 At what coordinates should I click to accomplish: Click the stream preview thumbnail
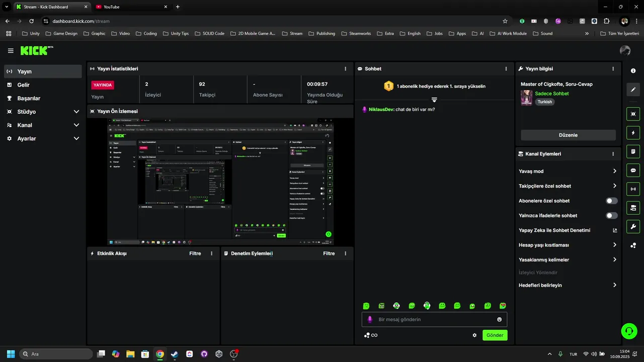[220, 182]
